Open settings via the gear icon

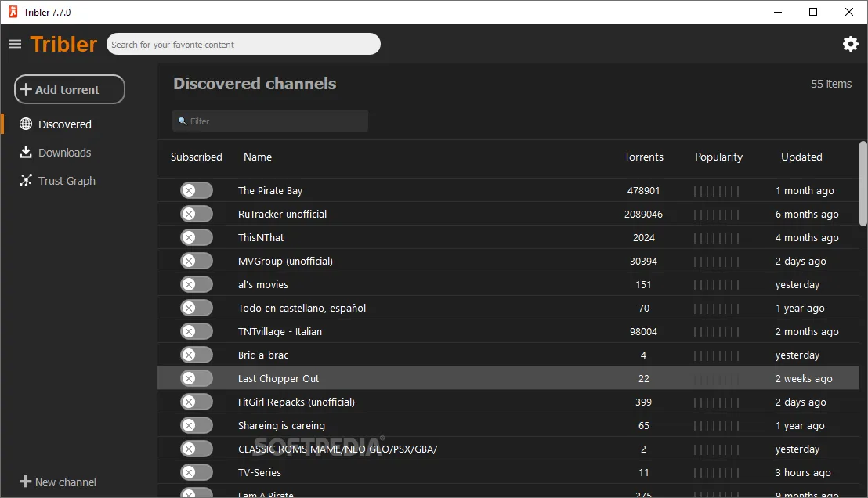click(x=850, y=44)
